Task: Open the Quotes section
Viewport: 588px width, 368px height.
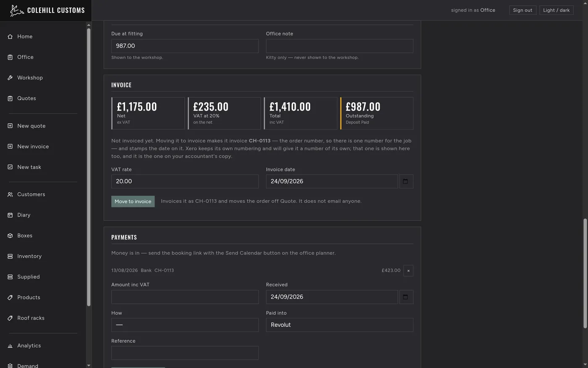Action: point(26,98)
